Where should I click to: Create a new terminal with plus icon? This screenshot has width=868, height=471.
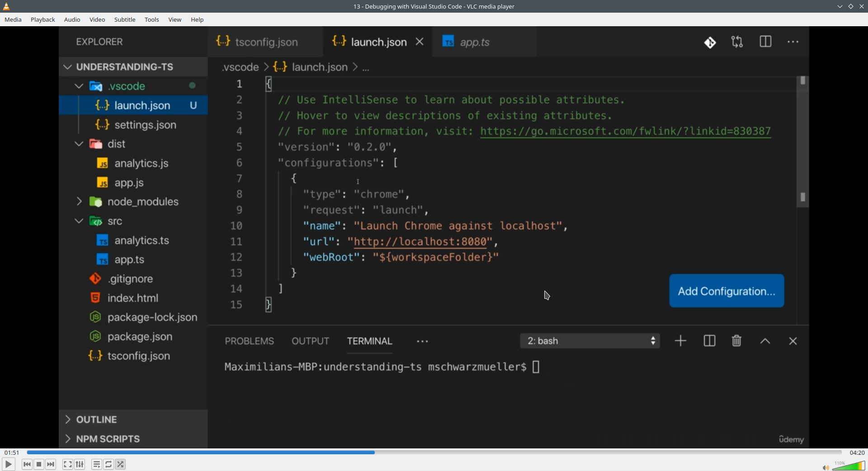point(680,341)
